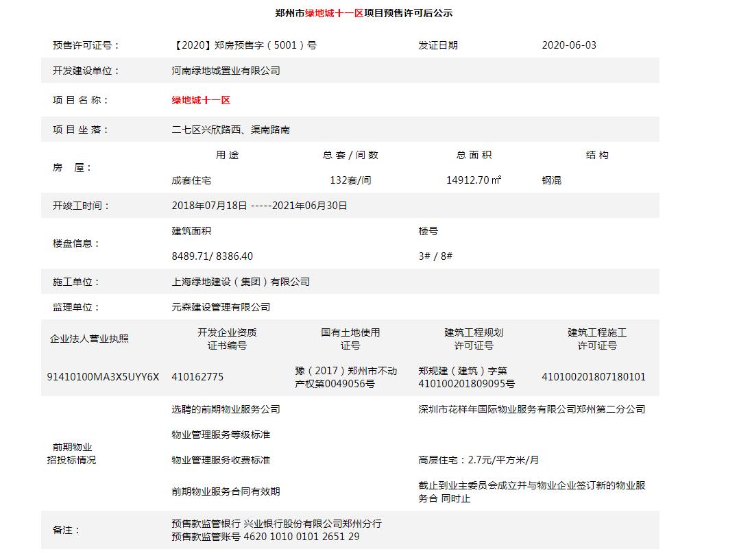Image resolution: width=739 pixels, height=560 pixels.
Task: Select the supervisor 元森建设管理有限公司
Action: [221, 306]
